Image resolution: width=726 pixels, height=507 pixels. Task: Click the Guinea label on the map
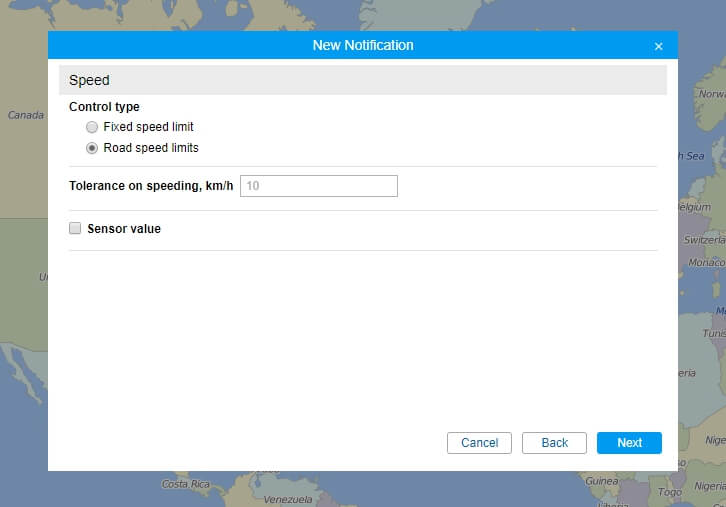[602, 481]
